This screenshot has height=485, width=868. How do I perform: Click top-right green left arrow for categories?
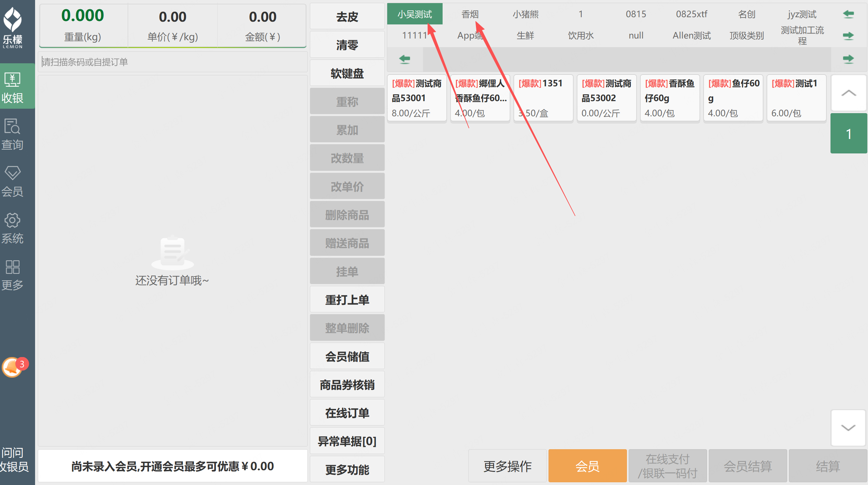coord(848,14)
